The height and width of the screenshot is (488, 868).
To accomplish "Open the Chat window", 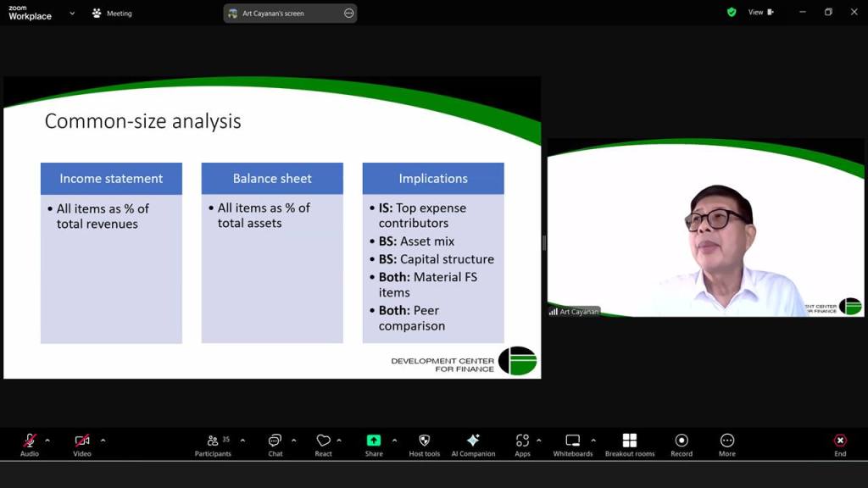I will 275,444.
